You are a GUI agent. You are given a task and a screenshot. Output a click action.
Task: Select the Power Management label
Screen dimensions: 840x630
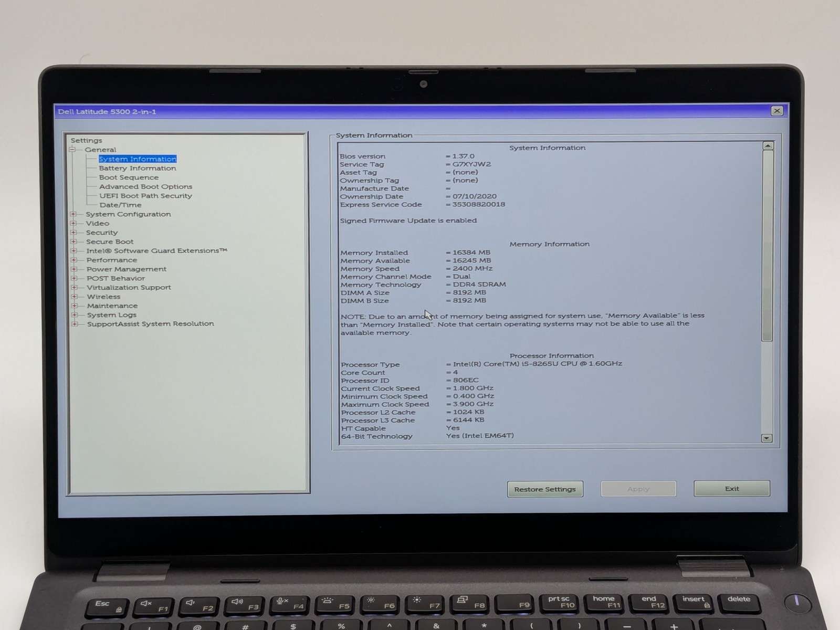tap(127, 269)
